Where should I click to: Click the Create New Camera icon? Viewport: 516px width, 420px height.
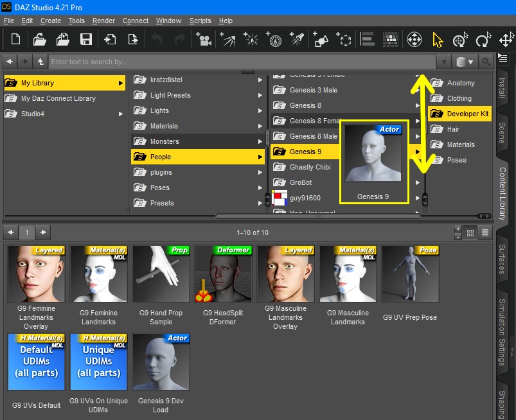tap(204, 40)
